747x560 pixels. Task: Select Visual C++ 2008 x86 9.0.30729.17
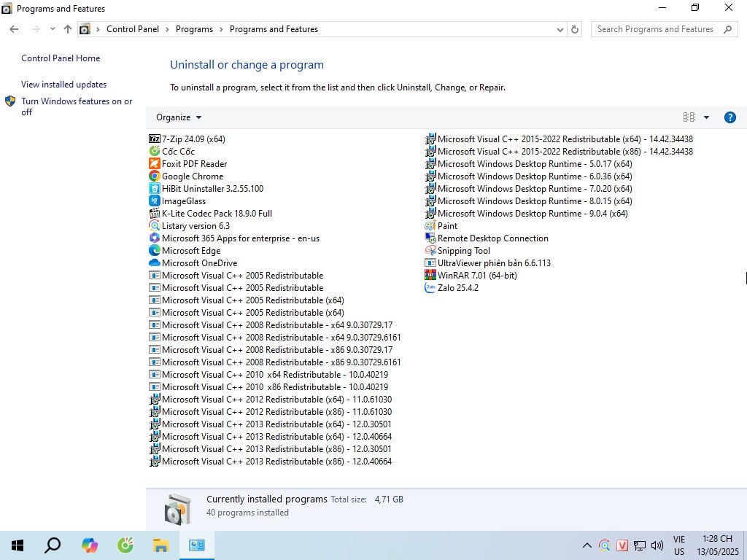(271, 350)
